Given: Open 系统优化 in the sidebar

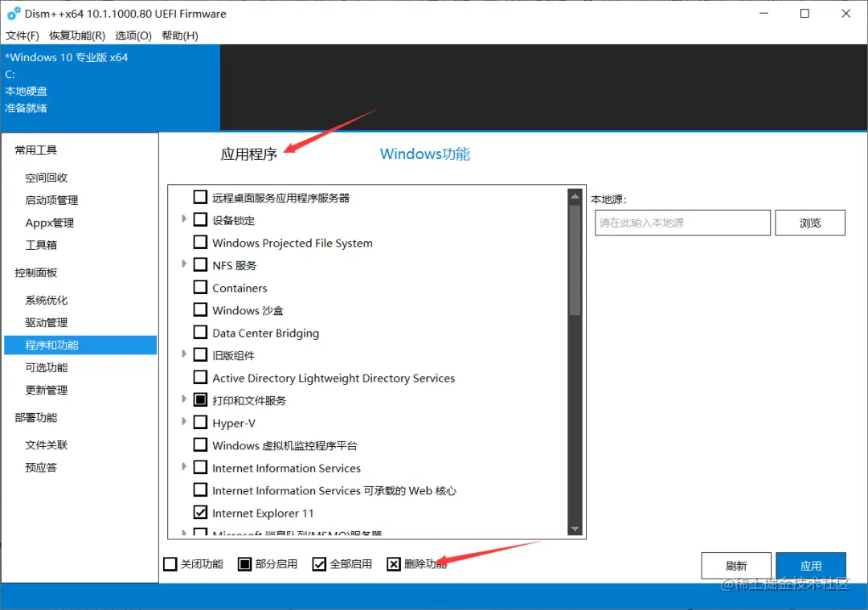Looking at the screenshot, I should (47, 300).
